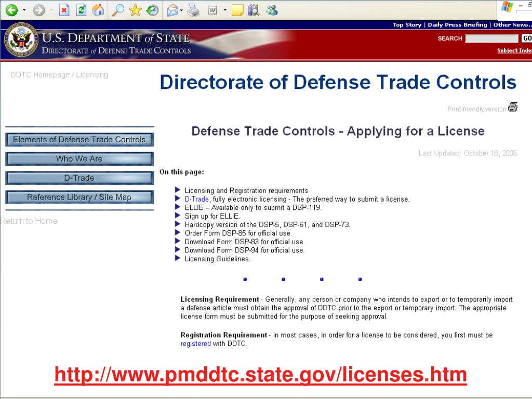Click the Mail envelope icon
The width and height of the screenshot is (532, 399).
(x=172, y=10)
